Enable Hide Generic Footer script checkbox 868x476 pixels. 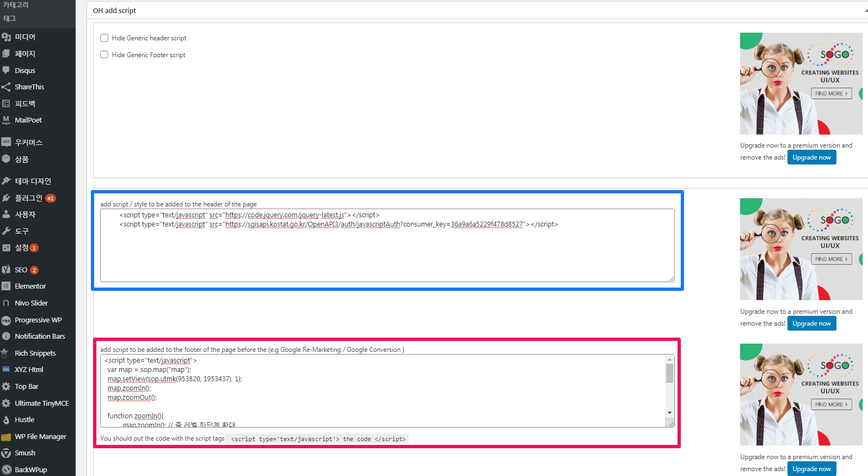click(104, 54)
